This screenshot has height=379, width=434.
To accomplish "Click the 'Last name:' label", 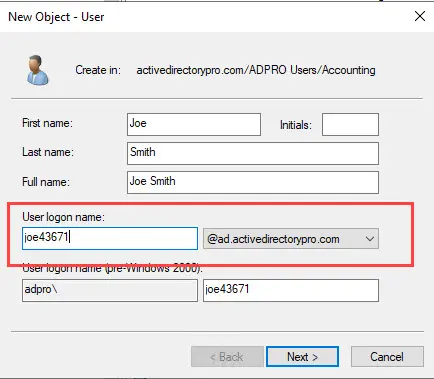I will click(48, 152).
